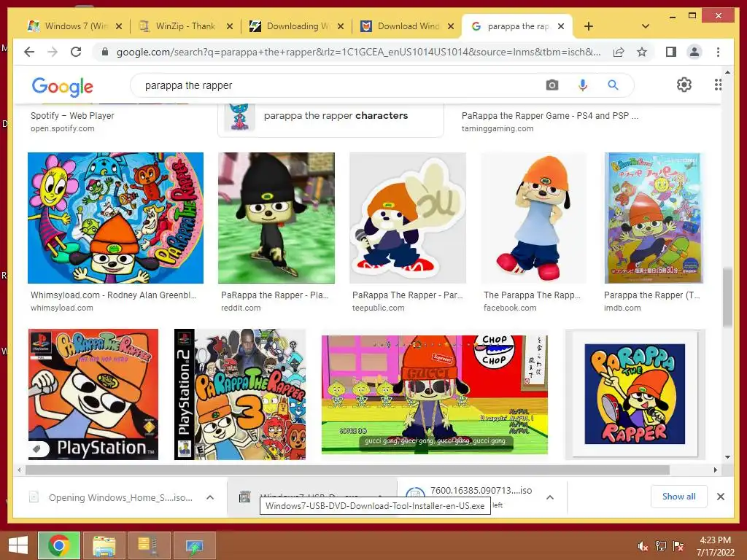Open the teepublic.com PaRappa result
Screen dimensions: 747x560
[407, 295]
